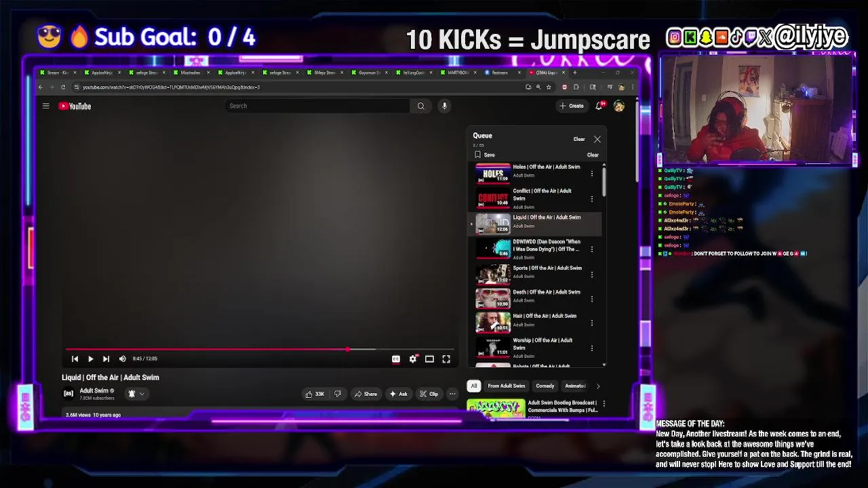Select the Comedy filter chip
The width and height of the screenshot is (868, 488).
coord(545,386)
